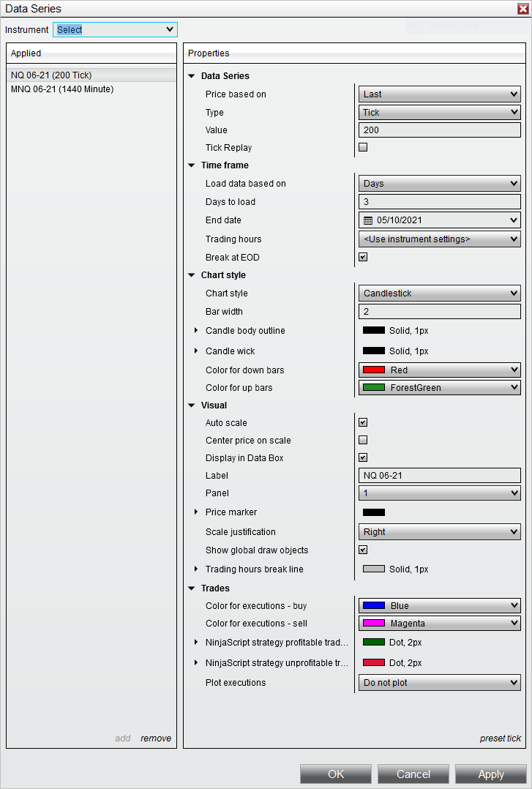The image size is (532, 789).
Task: Expand the Candle body outline property
Action: [x=196, y=331]
